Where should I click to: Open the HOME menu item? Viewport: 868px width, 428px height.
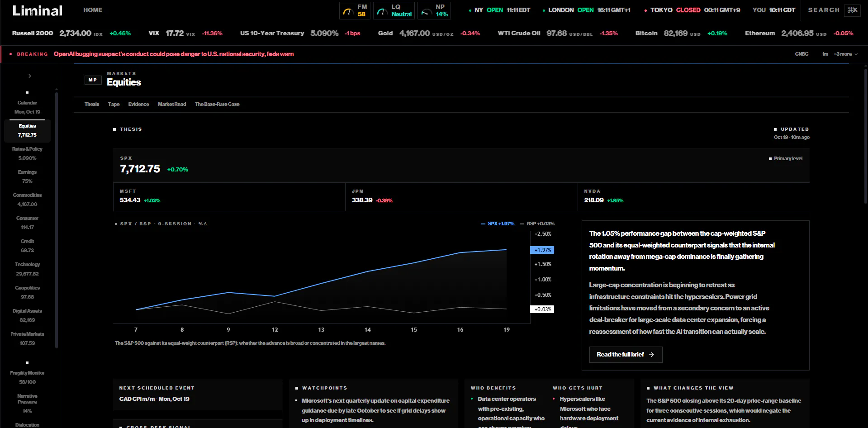point(93,10)
